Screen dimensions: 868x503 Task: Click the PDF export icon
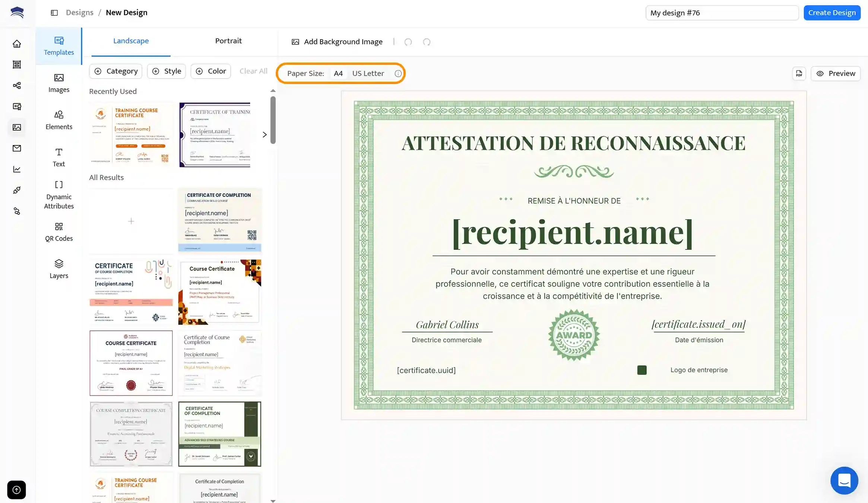pyautogui.click(x=799, y=73)
